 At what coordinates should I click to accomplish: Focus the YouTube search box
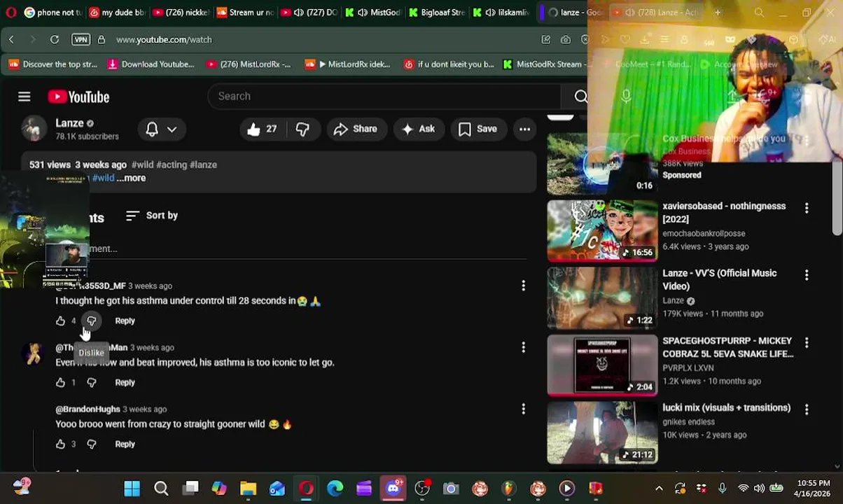384,96
